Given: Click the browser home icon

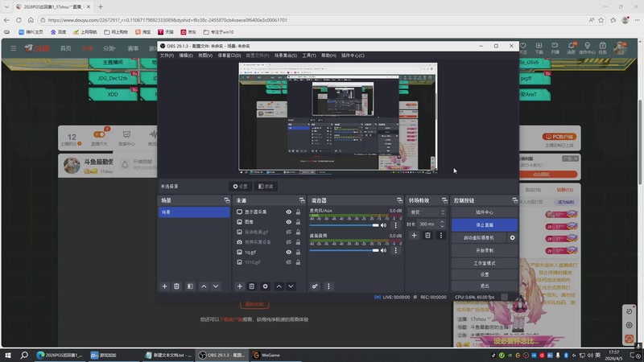Looking at the screenshot, I should point(31,19).
